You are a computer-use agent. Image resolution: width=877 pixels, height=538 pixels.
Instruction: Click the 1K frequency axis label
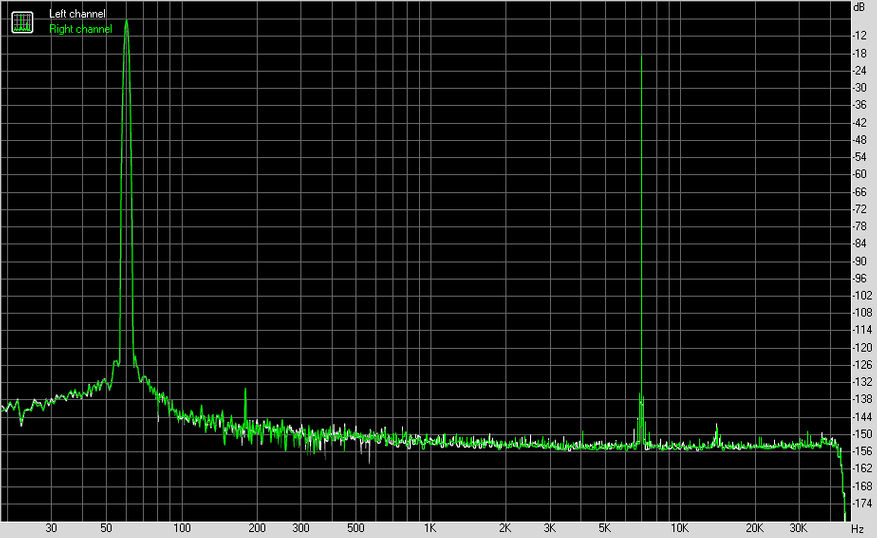click(430, 528)
